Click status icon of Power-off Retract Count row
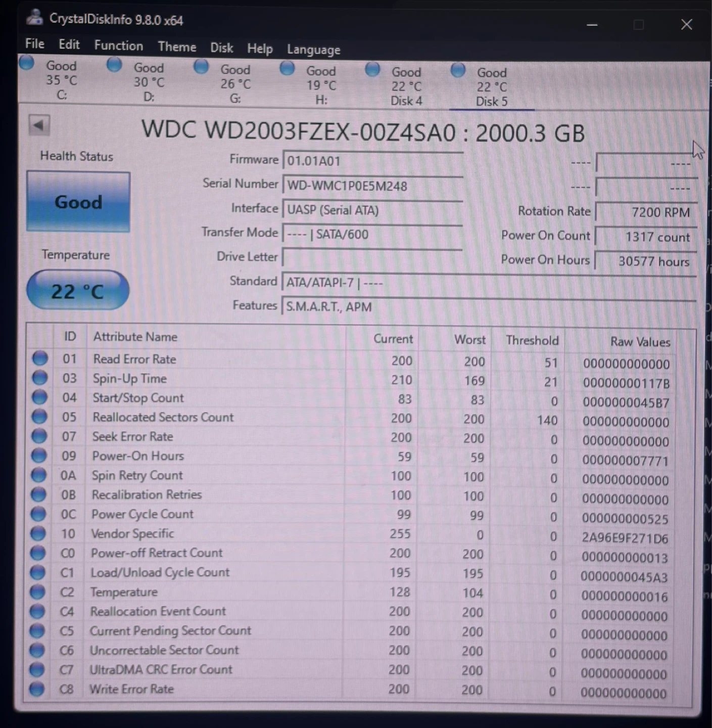This screenshot has width=712, height=728. [x=37, y=553]
